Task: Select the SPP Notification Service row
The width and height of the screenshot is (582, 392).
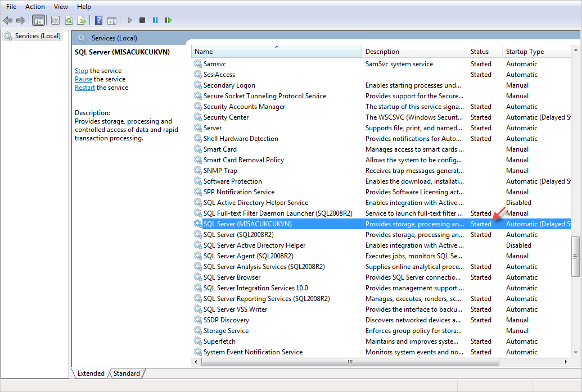Action: tap(381, 192)
